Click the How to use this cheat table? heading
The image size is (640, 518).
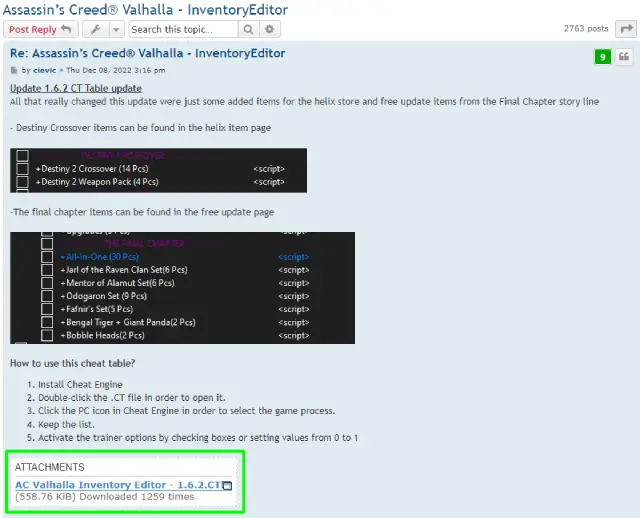73,363
